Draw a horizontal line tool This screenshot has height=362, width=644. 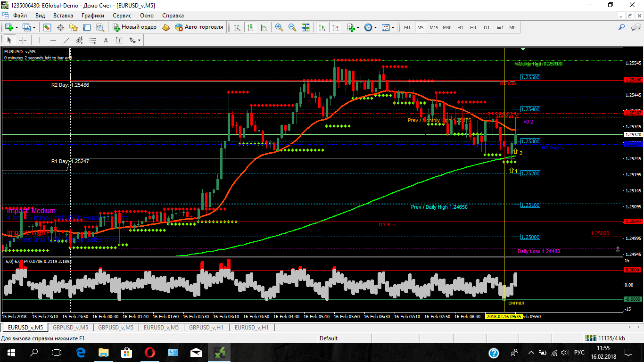pyautogui.click(x=53, y=40)
